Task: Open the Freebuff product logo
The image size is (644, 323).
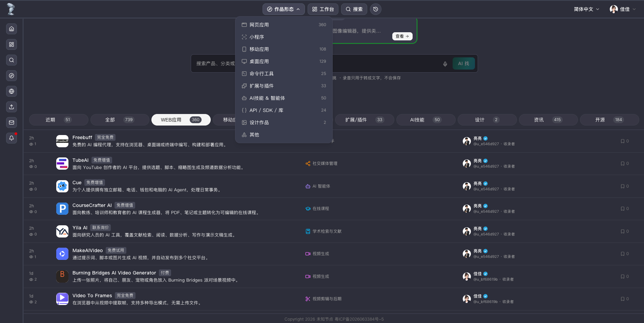Action: 62,141
